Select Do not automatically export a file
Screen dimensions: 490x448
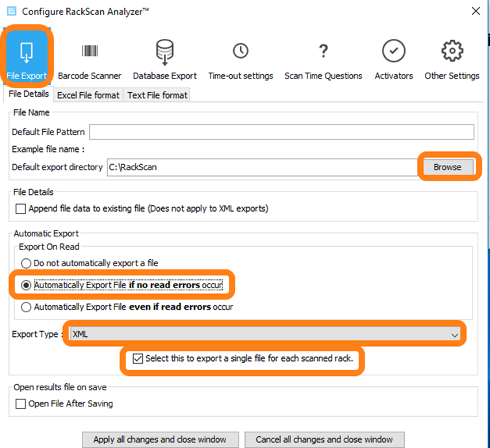[x=26, y=263]
